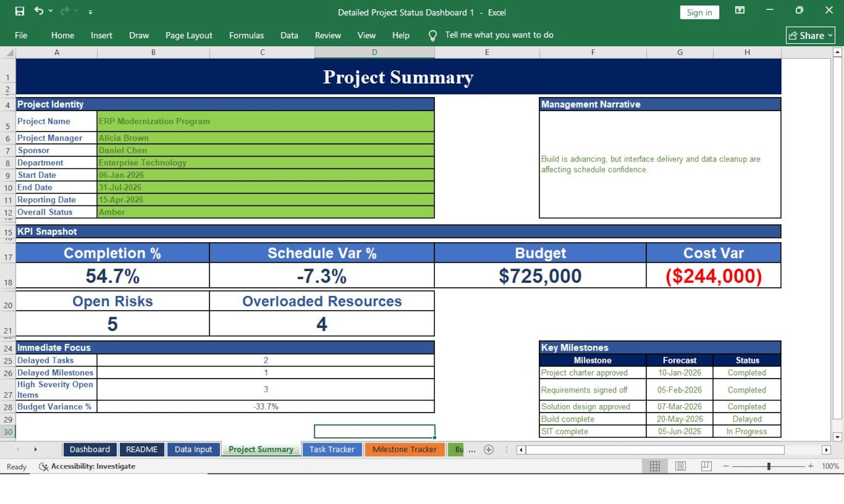Switch to Page Layout view icon
The height and width of the screenshot is (504, 844).
pos(680,466)
